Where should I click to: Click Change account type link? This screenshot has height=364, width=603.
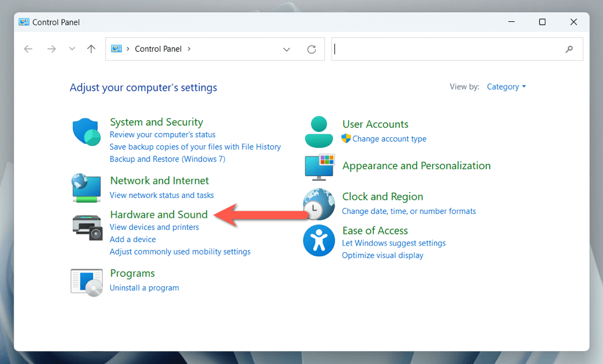pyautogui.click(x=389, y=139)
